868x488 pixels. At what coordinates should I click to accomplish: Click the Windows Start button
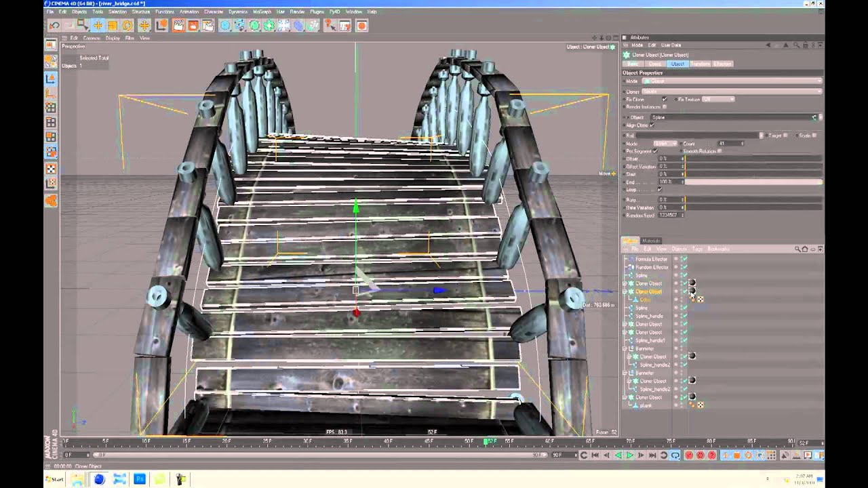point(54,479)
